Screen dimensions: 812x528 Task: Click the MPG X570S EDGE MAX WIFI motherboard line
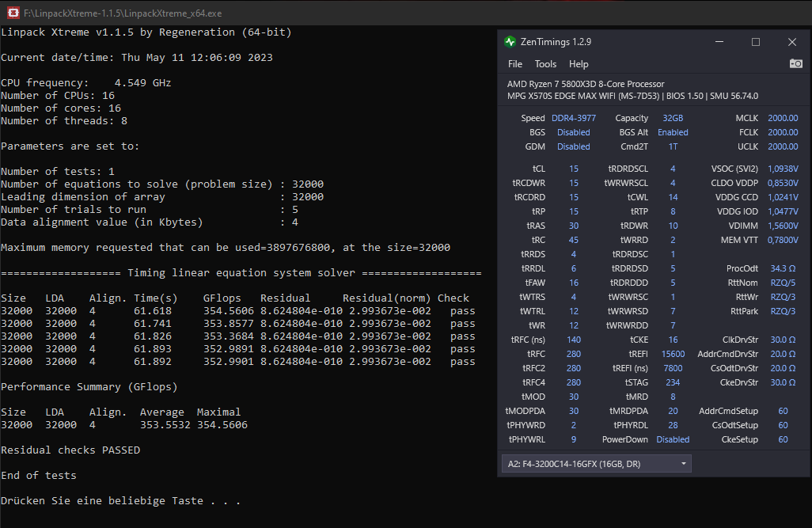632,96
